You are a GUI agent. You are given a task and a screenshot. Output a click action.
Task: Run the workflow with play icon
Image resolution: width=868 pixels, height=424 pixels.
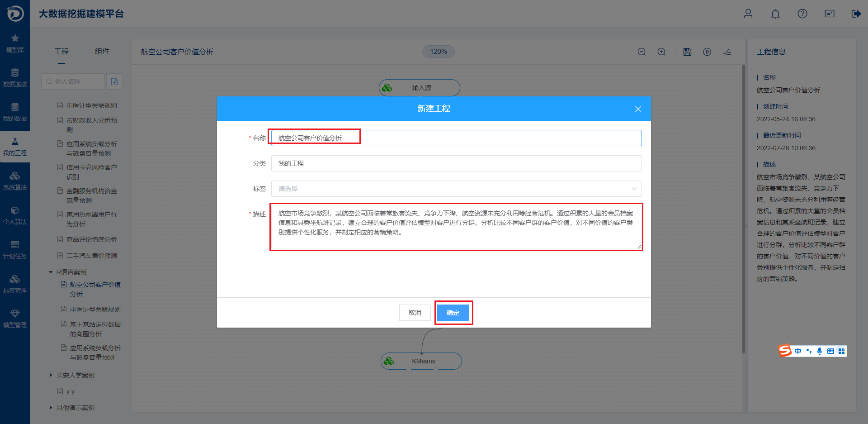(707, 52)
